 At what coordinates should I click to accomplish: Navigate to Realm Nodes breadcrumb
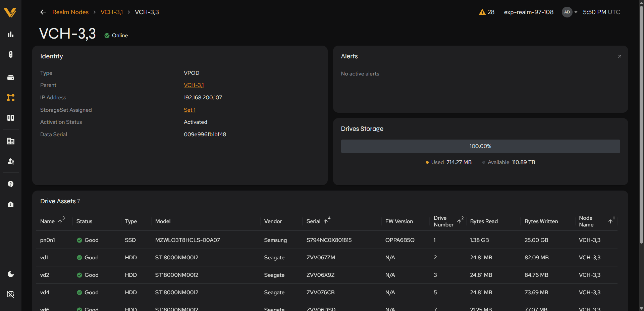70,12
